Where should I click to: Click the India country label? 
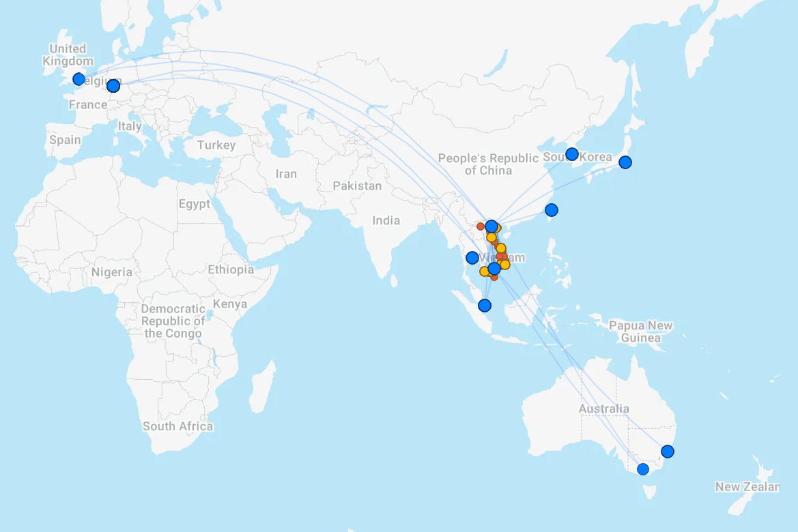pyautogui.click(x=386, y=220)
